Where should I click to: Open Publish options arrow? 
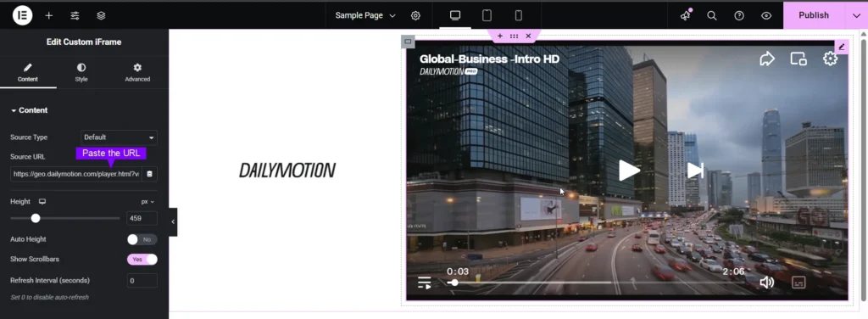pos(856,15)
